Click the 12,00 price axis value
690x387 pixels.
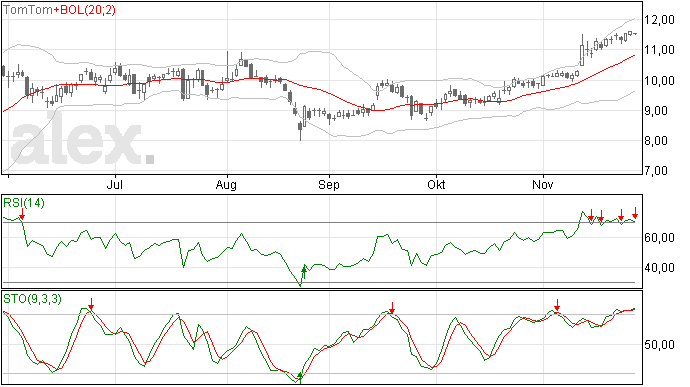659,20
